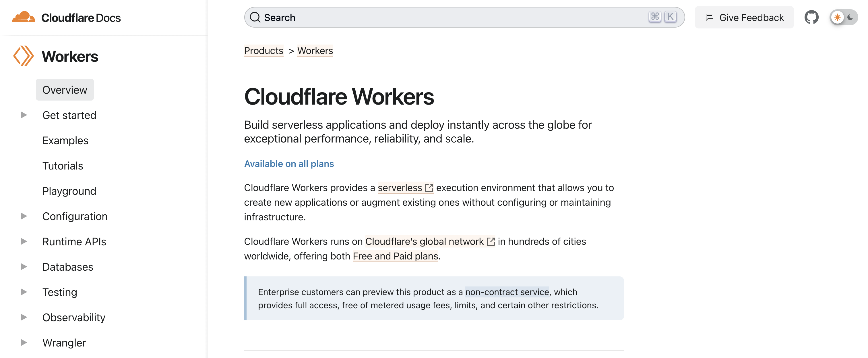This screenshot has width=868, height=358.
Task: Open Observability sidebar item
Action: point(74,317)
